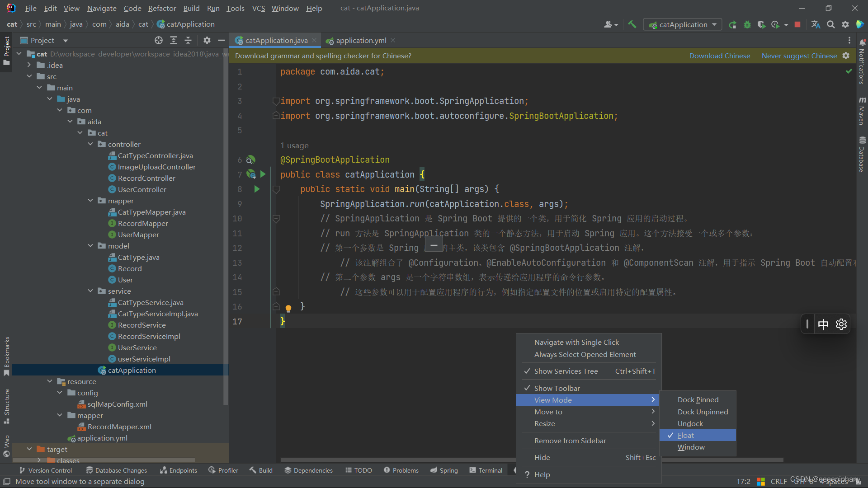Viewport: 868px width, 488px height.
Task: Start debugging with the green bug icon
Action: pos(747,24)
